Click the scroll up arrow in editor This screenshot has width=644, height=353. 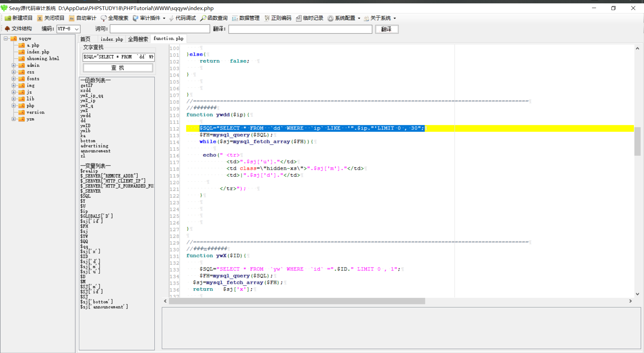[637, 48]
